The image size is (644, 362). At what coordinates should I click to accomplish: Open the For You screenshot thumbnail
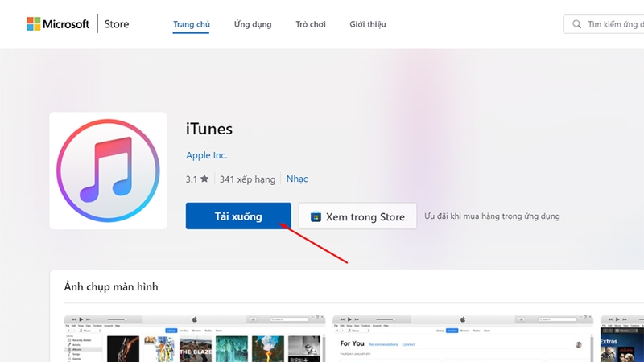click(463, 339)
